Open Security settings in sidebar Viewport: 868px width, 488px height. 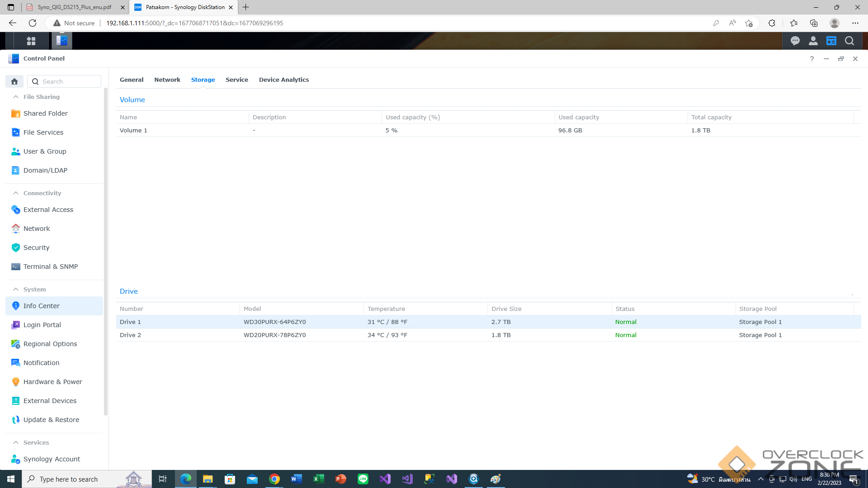click(x=36, y=248)
